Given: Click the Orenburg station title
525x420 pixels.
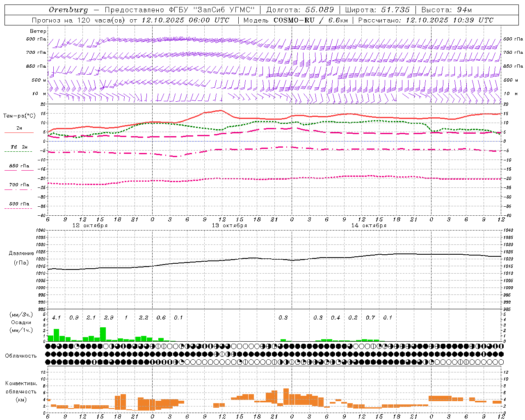Looking at the screenshot, I should pyautogui.click(x=68, y=10).
